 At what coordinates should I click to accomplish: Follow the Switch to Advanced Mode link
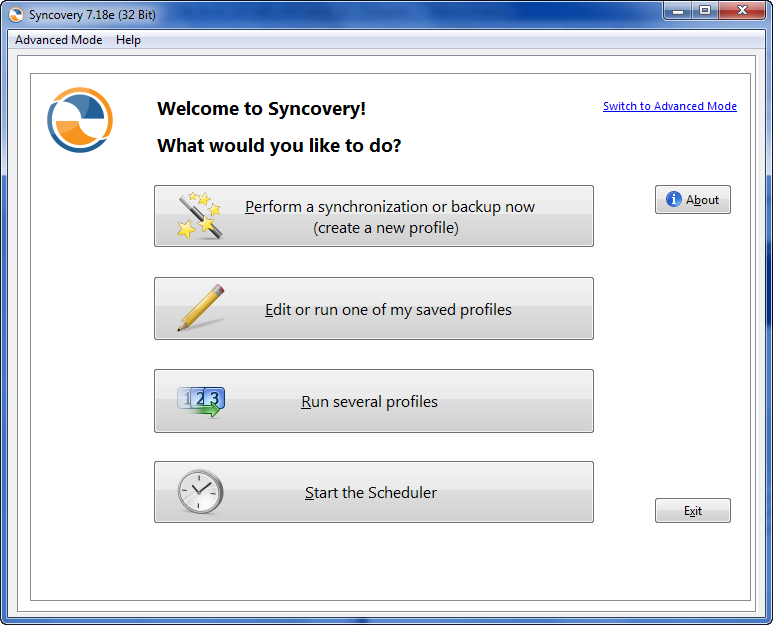[669, 106]
